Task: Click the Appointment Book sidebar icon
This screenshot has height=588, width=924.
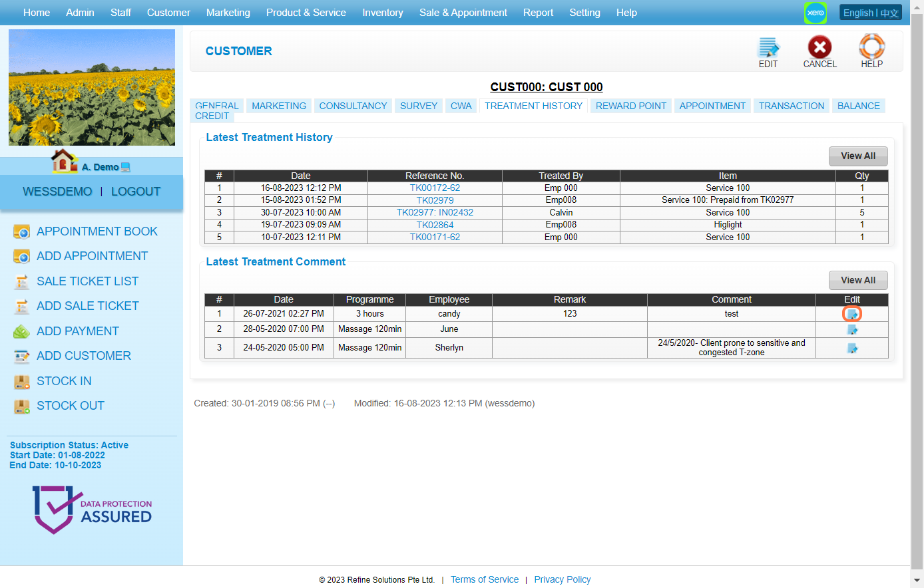Action: click(21, 231)
